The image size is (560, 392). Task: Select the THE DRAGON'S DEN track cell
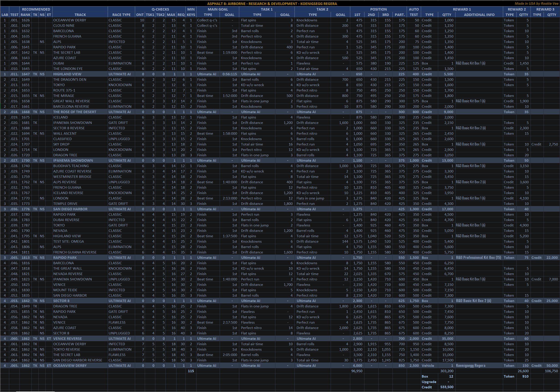pos(80,80)
